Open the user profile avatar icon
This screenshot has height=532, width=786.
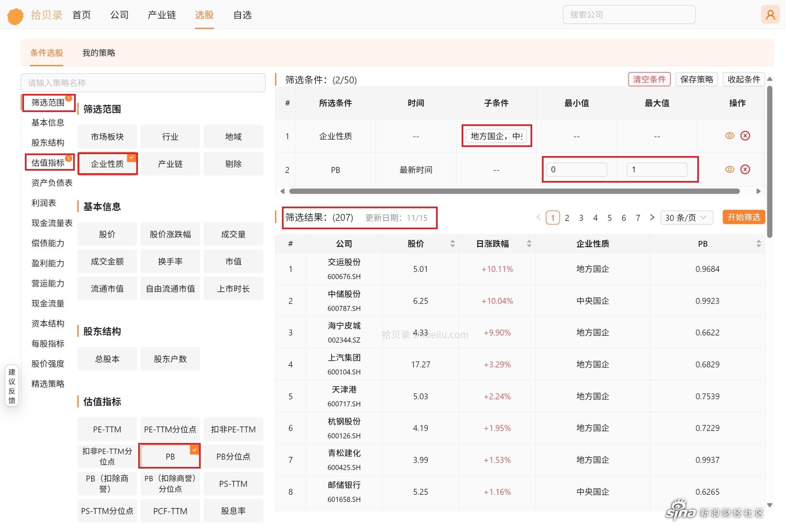[x=770, y=15]
